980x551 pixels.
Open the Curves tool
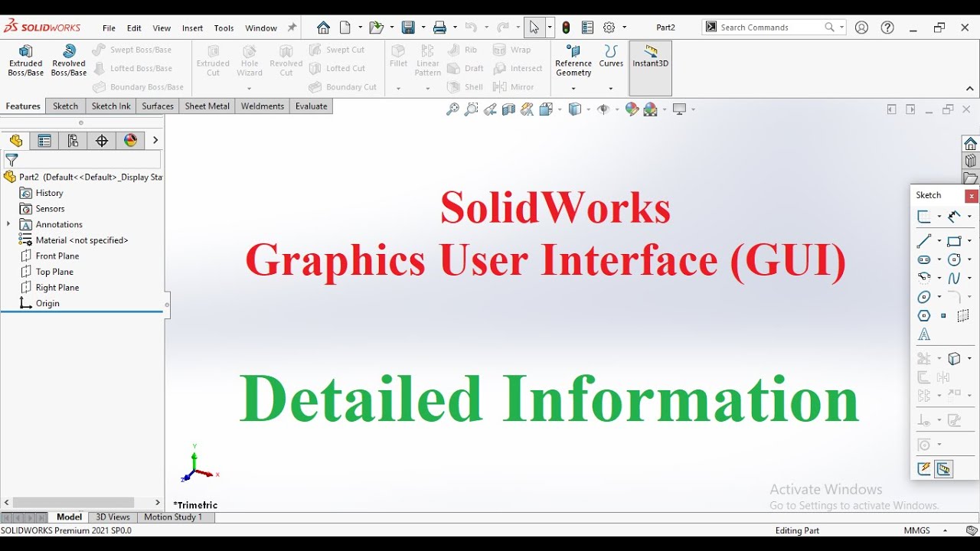tap(611, 57)
